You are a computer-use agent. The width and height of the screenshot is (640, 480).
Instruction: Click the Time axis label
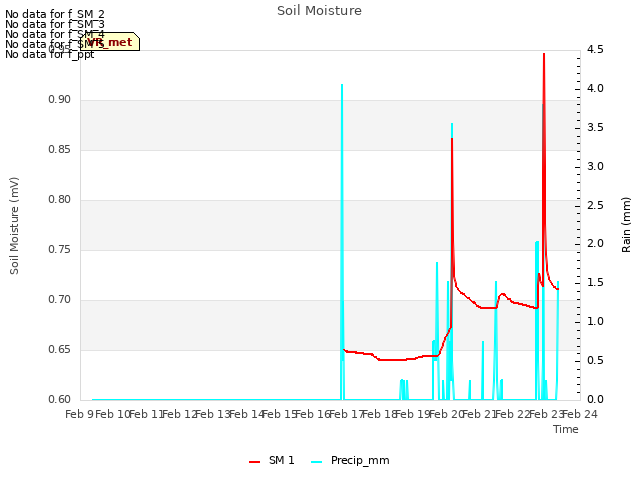tap(566, 429)
